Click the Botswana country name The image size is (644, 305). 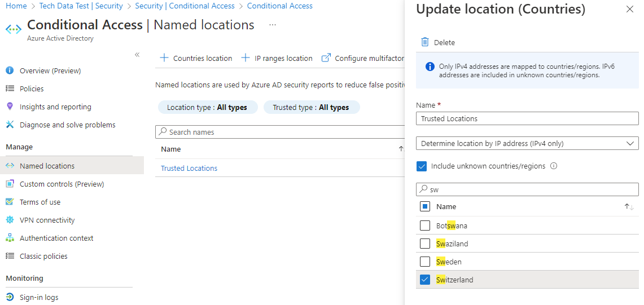pos(452,226)
